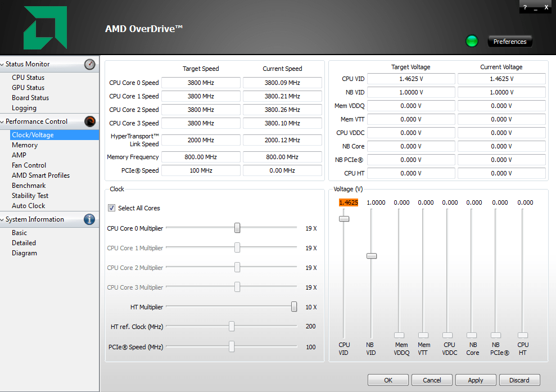Click the HT ref. Clock slider handle
The image size is (556, 392).
pos(232,326)
